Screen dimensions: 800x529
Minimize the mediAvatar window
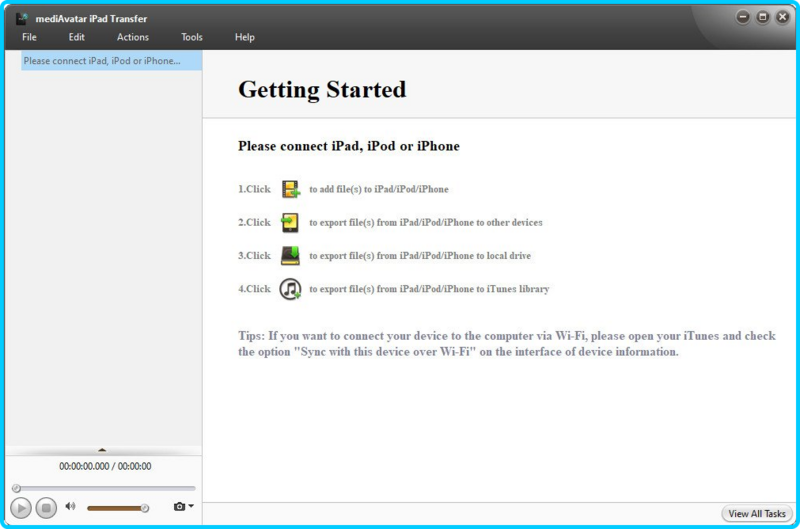(x=743, y=17)
